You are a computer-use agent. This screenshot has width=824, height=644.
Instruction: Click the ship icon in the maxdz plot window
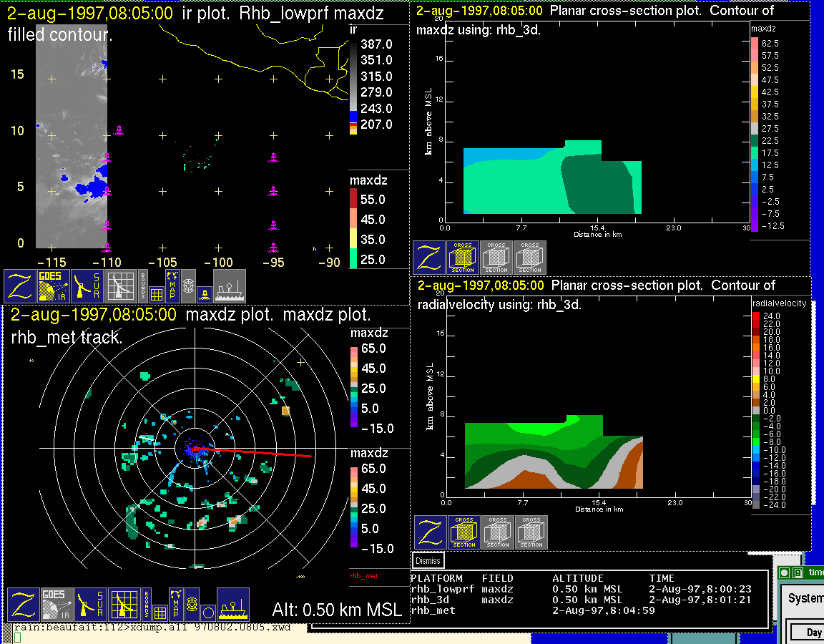232,605
